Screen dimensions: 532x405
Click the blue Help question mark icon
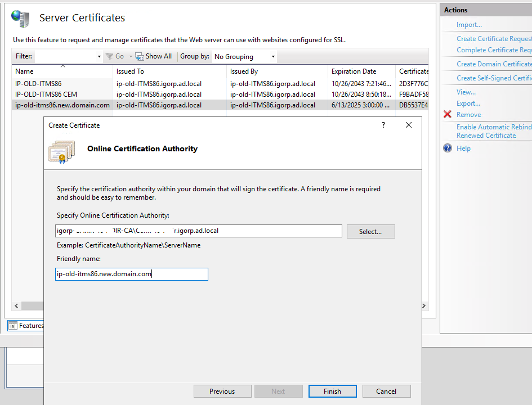[448, 148]
